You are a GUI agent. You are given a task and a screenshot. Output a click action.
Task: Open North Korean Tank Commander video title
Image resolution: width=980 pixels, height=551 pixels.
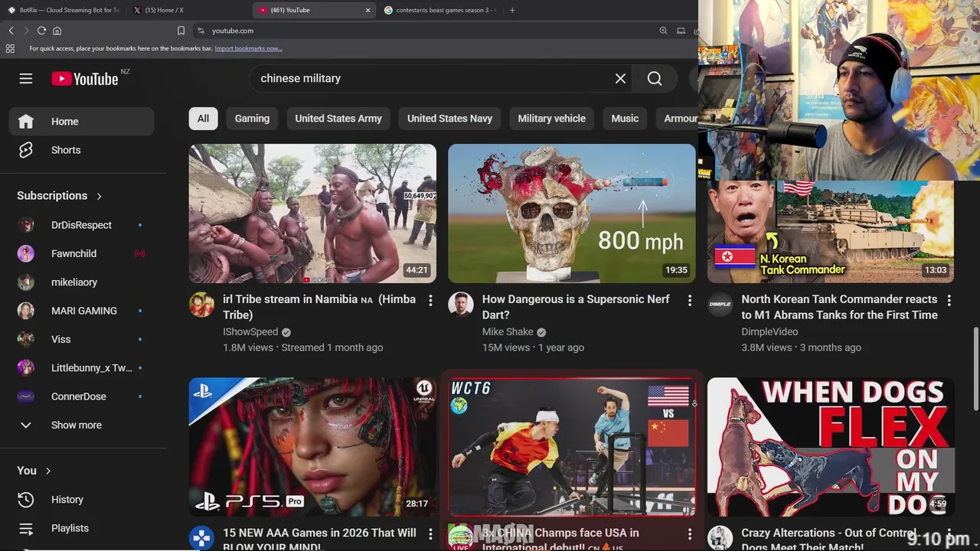pos(839,307)
